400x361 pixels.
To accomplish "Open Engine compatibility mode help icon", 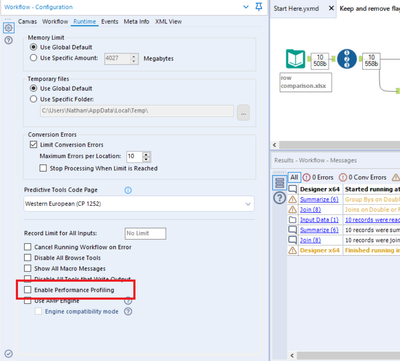I will coord(128,311).
